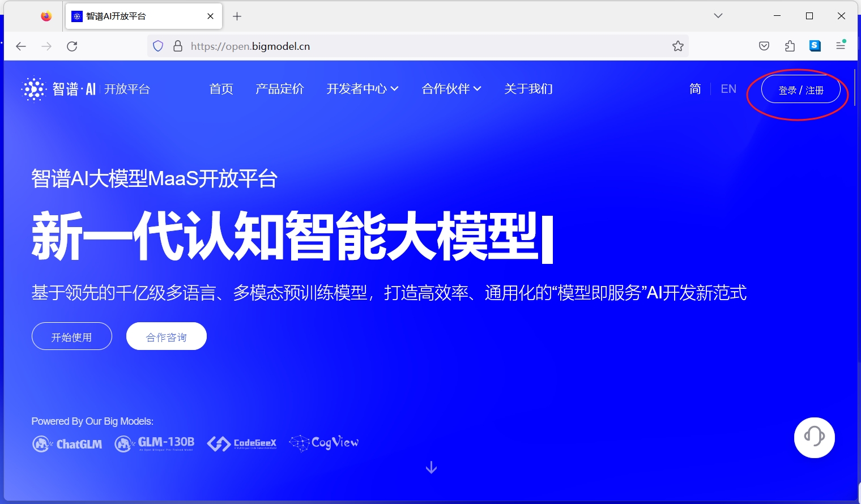Viewport: 861px width, 504px height.
Task: Close the 智谱AI开放平台 tab
Action: pyautogui.click(x=210, y=16)
